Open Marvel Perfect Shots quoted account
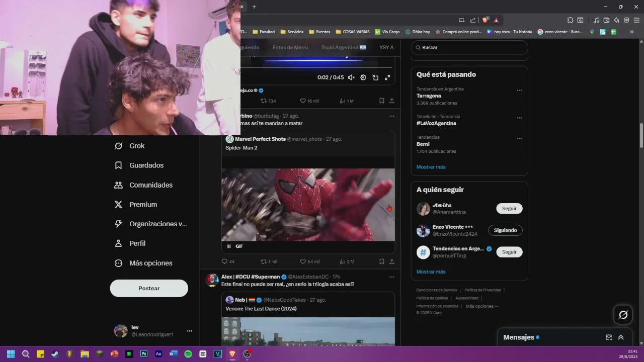This screenshot has width=644, height=362. pyautogui.click(x=260, y=139)
